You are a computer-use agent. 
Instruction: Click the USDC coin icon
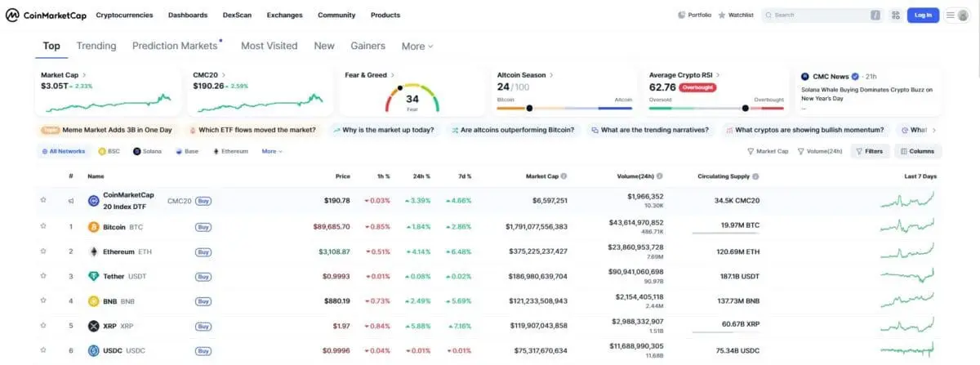(x=93, y=351)
